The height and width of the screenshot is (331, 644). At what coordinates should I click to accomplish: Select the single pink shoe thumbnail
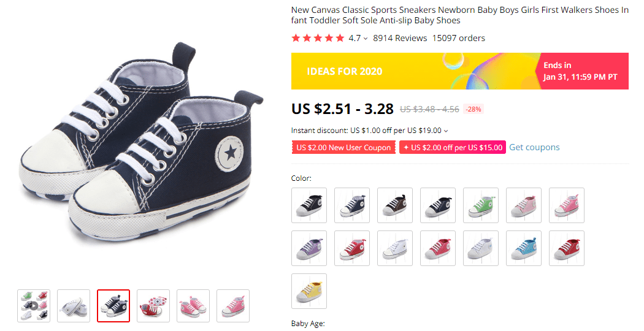(x=233, y=305)
